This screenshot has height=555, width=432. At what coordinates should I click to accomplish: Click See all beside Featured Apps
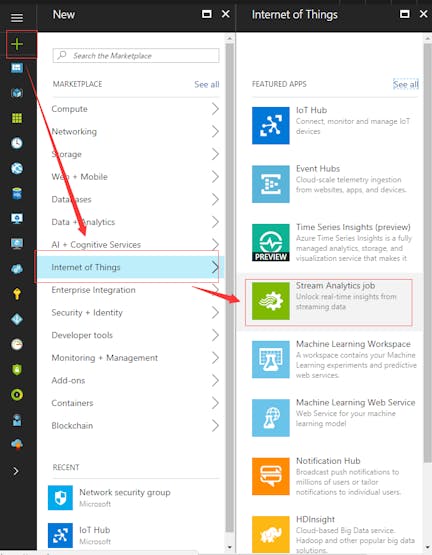tap(406, 84)
